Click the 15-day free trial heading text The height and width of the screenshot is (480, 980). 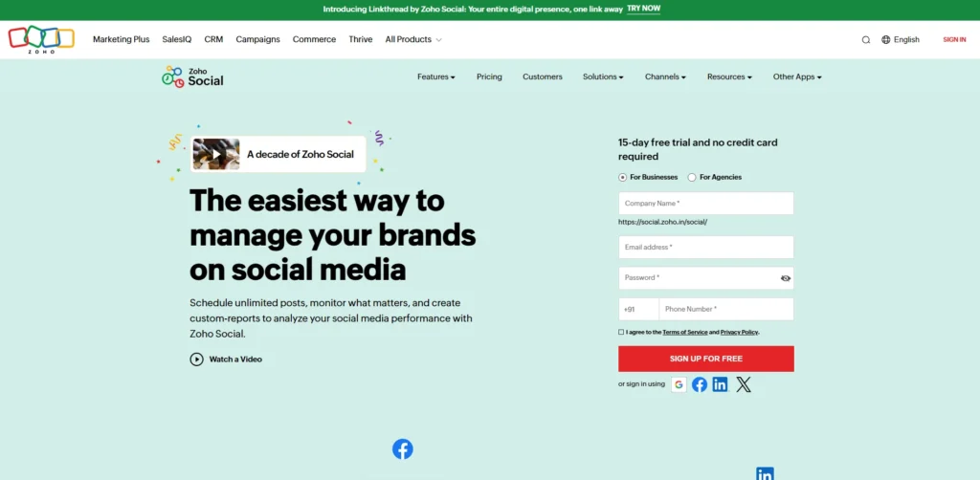coord(698,149)
